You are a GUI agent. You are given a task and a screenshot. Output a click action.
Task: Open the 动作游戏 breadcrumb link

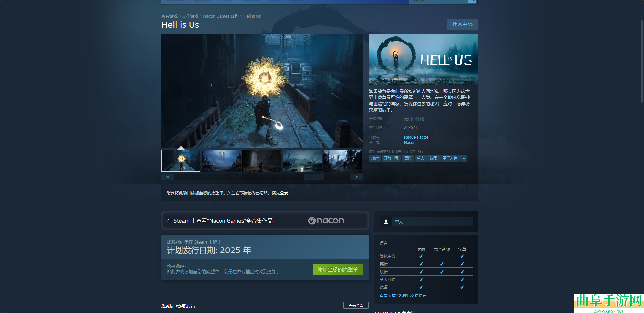point(190,16)
